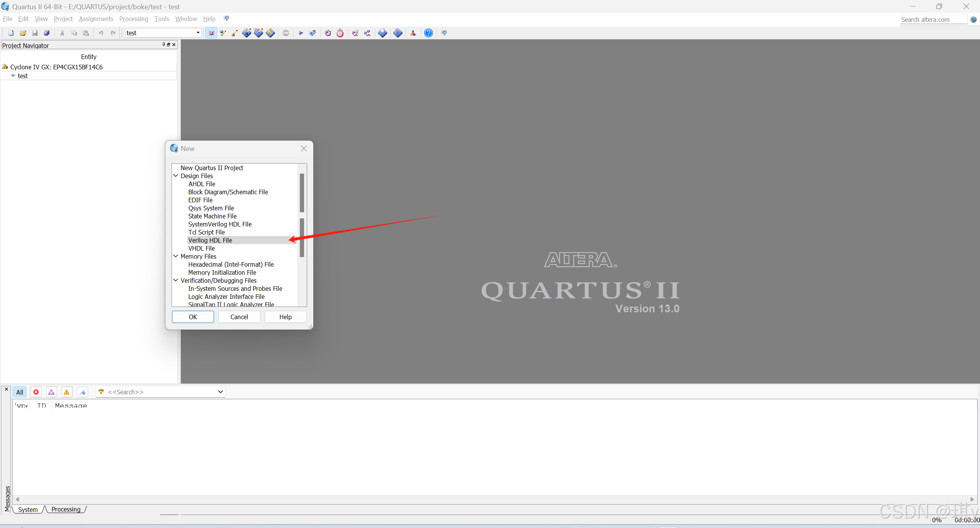
Task: Select Verilog HDL File in list
Action: coord(210,240)
